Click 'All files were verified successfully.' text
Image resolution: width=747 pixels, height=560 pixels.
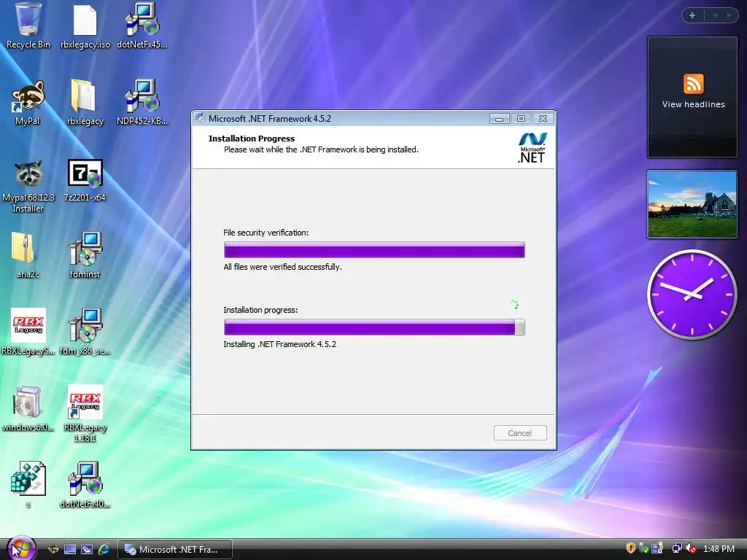point(282,267)
